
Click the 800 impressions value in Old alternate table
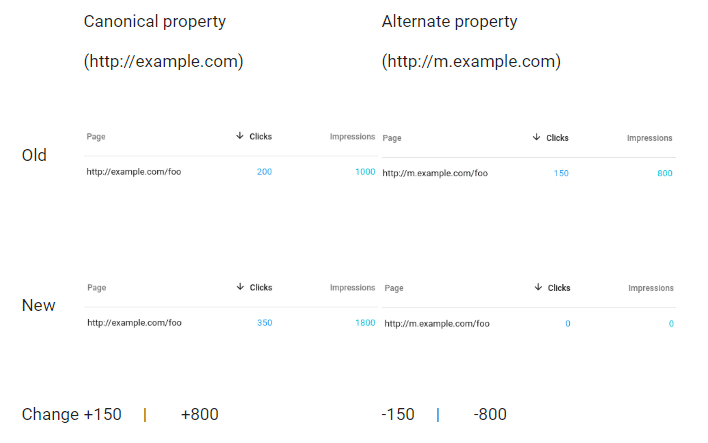click(x=665, y=173)
